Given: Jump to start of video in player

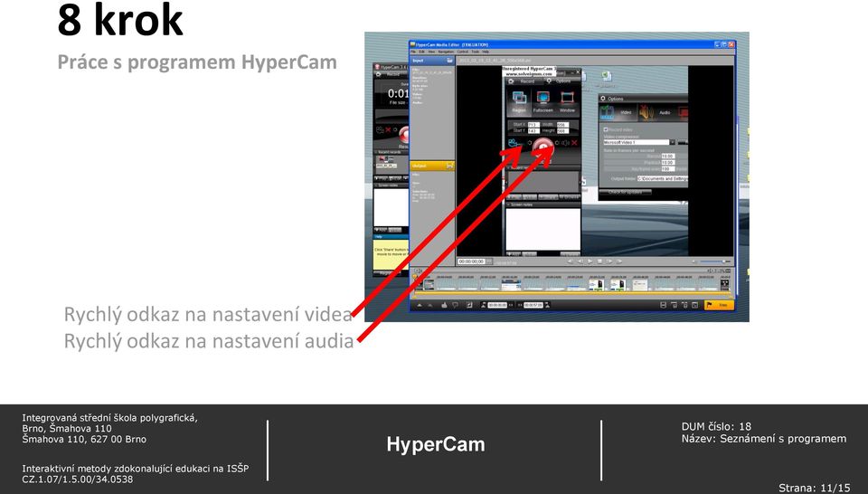Looking at the screenshot, I should 571,261.
